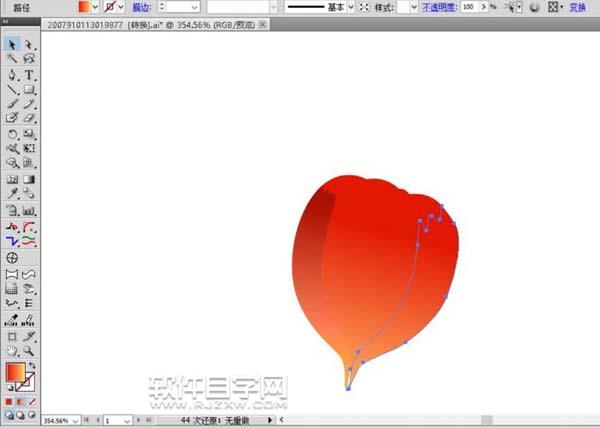Select the Eyedropper tool
The width and height of the screenshot is (600, 428).
tap(12, 194)
